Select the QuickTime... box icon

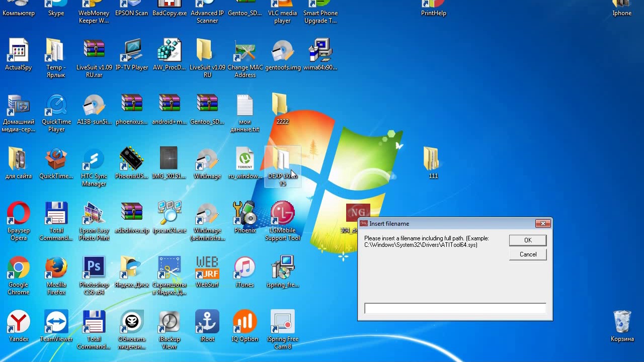(x=56, y=163)
